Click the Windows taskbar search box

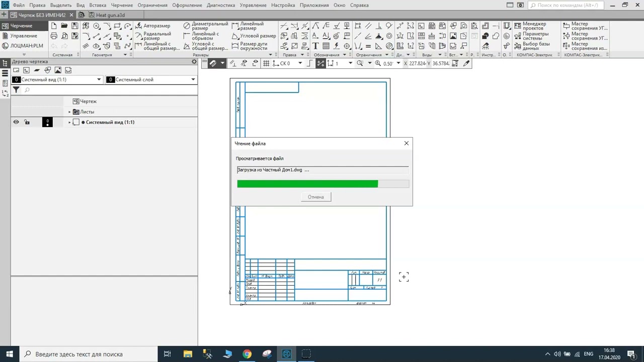[x=88, y=354]
